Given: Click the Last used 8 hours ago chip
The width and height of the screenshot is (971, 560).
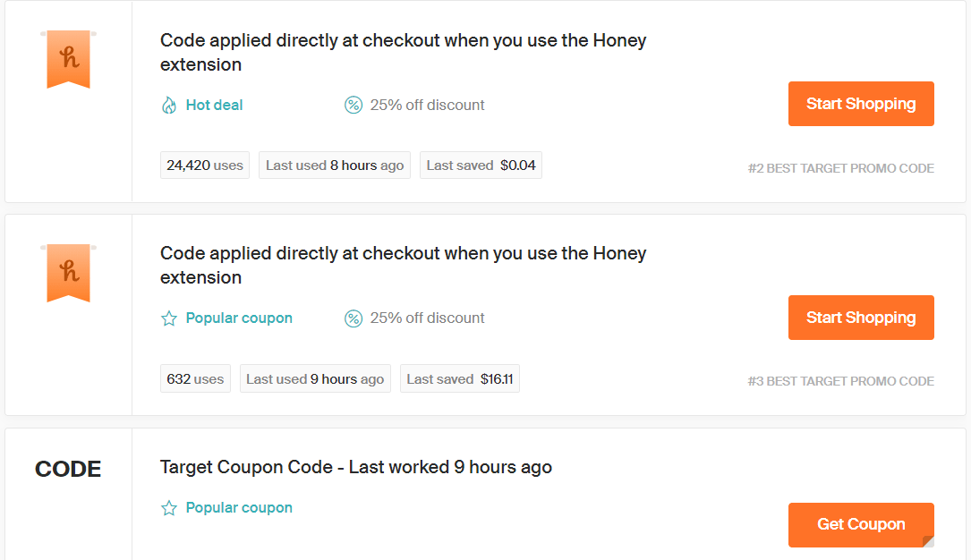Looking at the screenshot, I should [334, 165].
